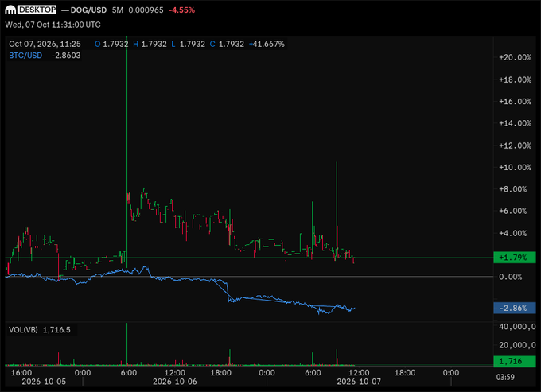This screenshot has width=541, height=392.
Task: Click the 20,000,0 volume axis label
Action: pyautogui.click(x=517, y=345)
